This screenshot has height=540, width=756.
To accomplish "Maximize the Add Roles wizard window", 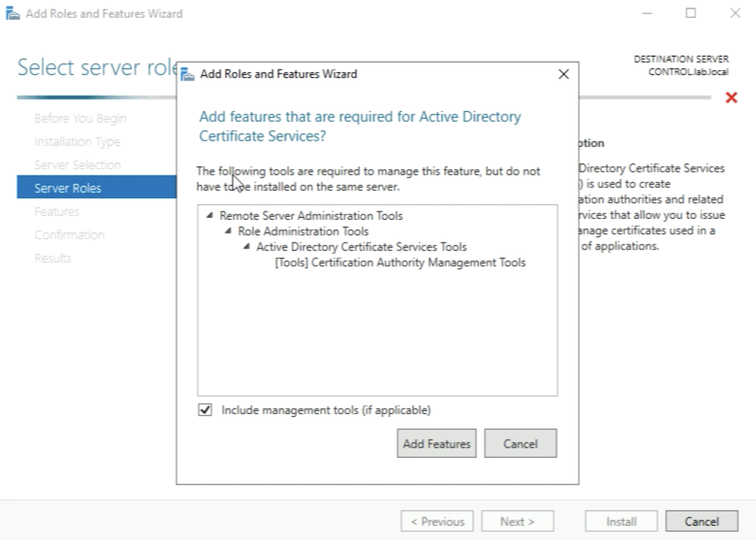I will [691, 13].
